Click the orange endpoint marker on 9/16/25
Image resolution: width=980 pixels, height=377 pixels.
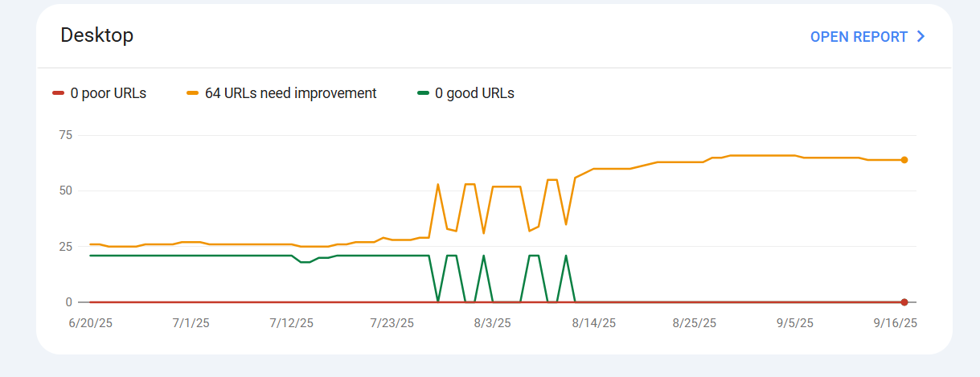[x=904, y=160]
